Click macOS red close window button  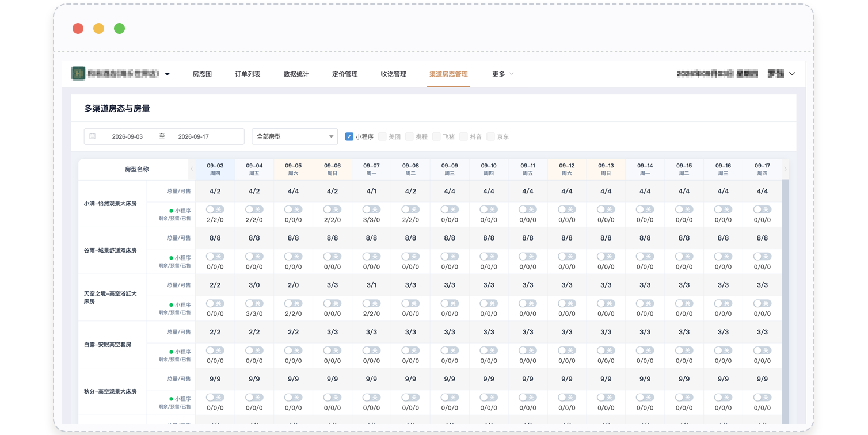pos(78,28)
